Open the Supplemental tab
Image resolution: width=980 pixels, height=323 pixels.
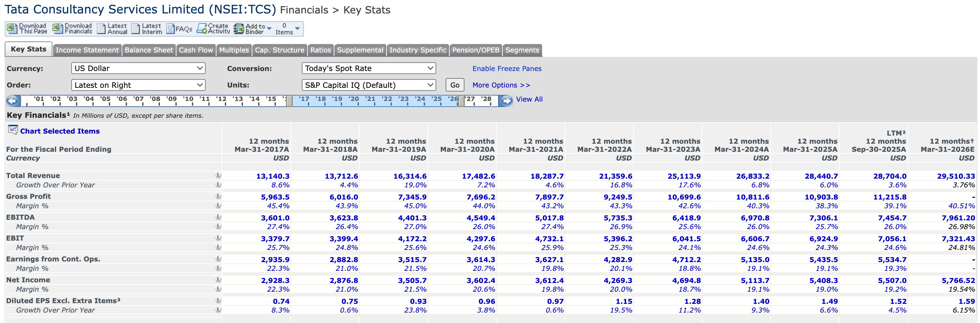[360, 50]
